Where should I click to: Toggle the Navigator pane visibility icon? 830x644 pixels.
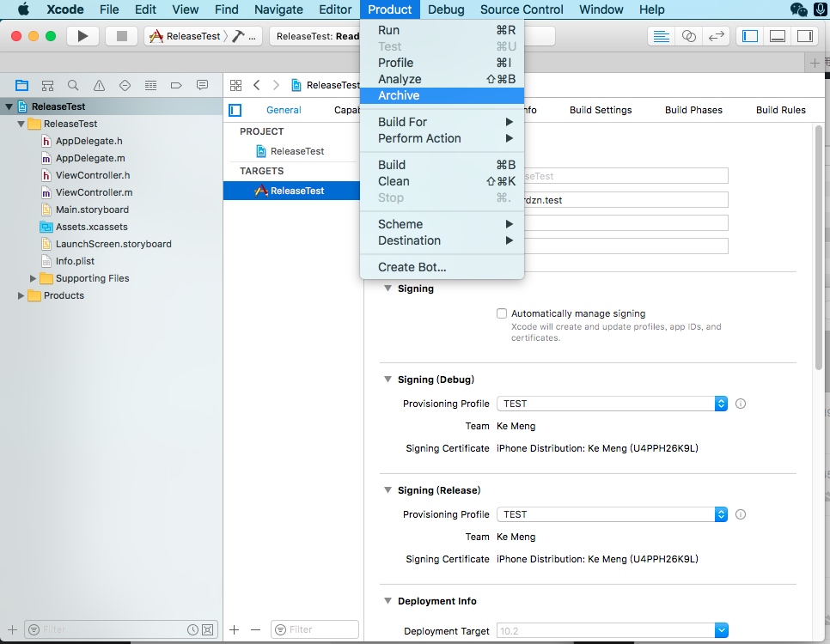click(750, 36)
